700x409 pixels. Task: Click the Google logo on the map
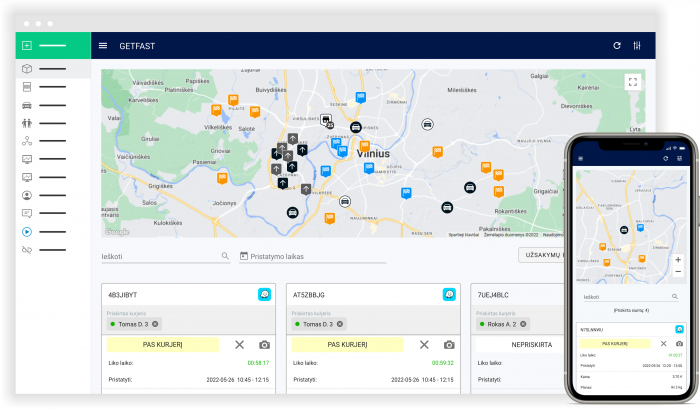pyautogui.click(x=117, y=232)
